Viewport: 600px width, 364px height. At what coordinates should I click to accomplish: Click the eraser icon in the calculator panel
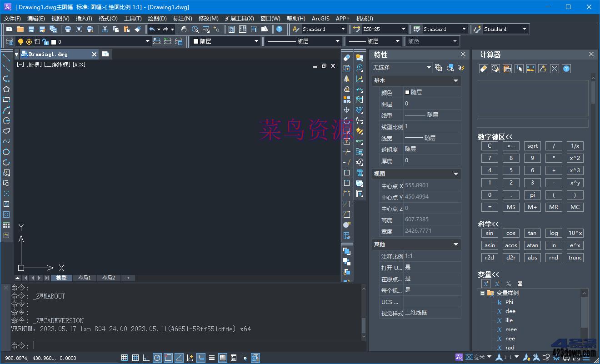(x=484, y=68)
